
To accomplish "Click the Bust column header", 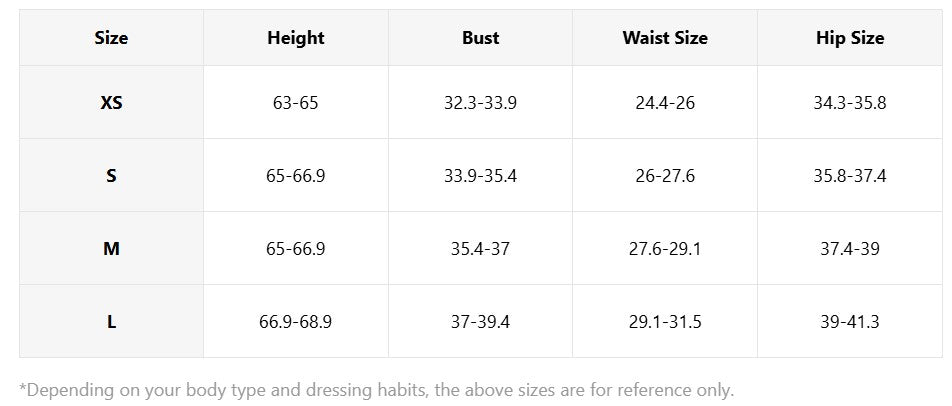I will click(480, 38).
